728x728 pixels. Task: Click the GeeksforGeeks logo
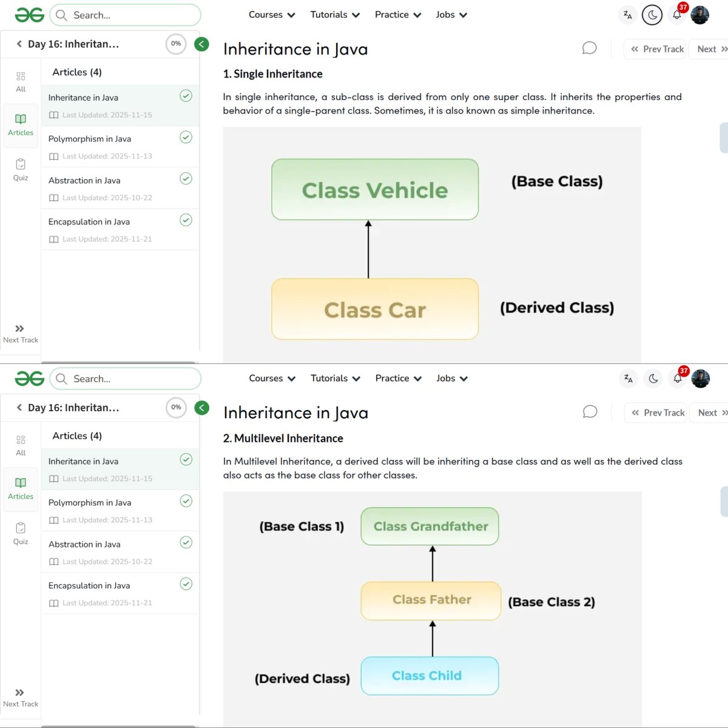[28, 15]
